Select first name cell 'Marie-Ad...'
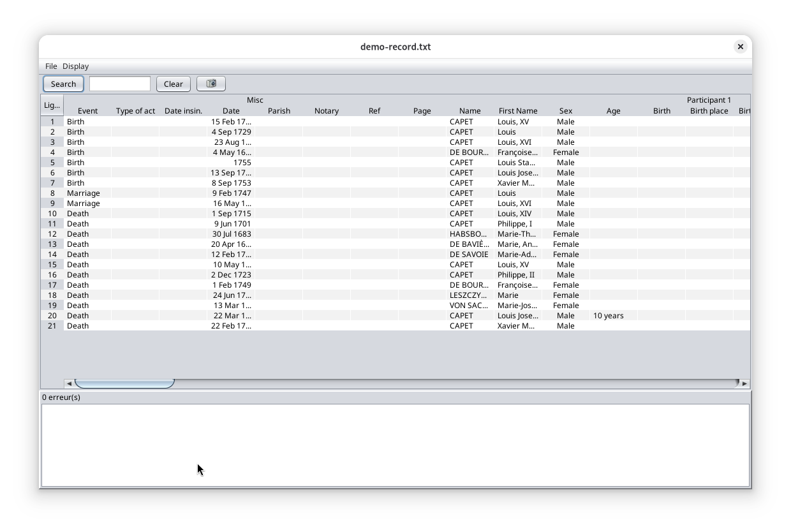Screen dimensions: 791x532 [x=518, y=254]
